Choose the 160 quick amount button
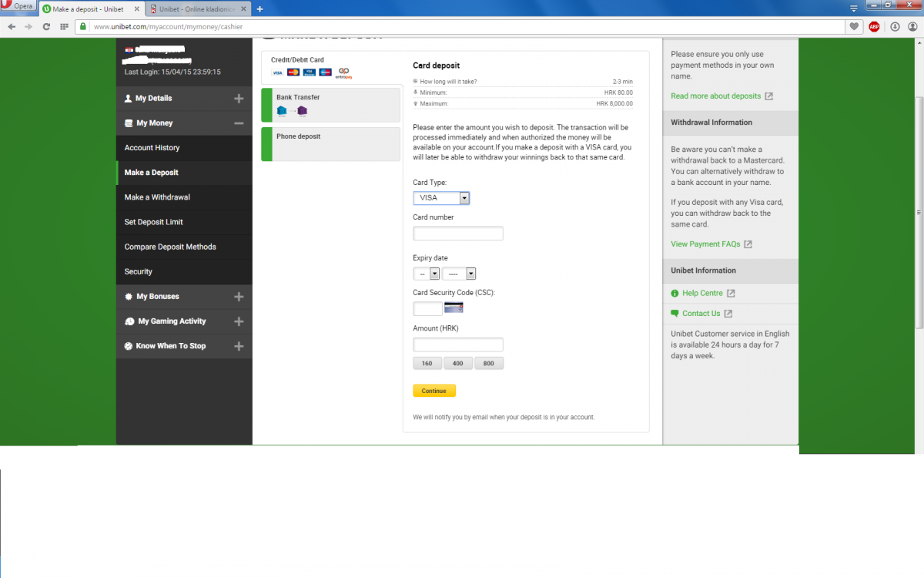 click(427, 364)
